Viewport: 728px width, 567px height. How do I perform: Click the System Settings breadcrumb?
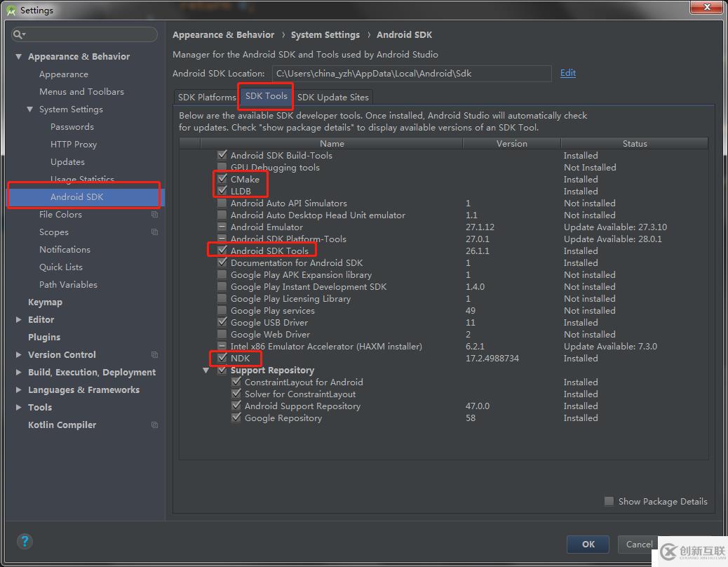coord(325,35)
